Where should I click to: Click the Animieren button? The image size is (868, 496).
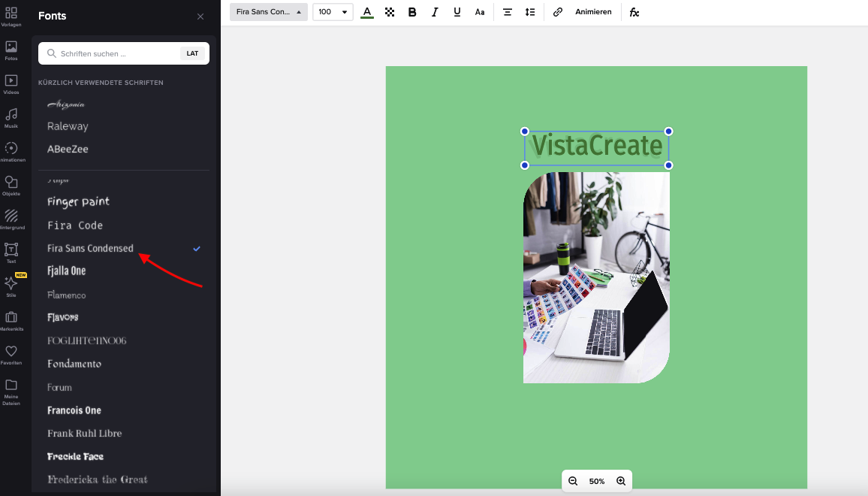click(593, 11)
